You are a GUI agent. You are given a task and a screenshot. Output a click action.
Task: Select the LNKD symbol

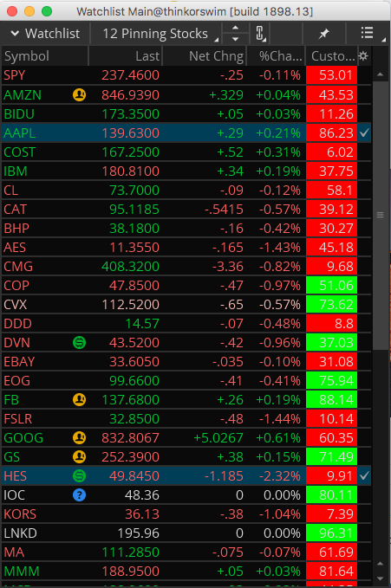[20, 533]
